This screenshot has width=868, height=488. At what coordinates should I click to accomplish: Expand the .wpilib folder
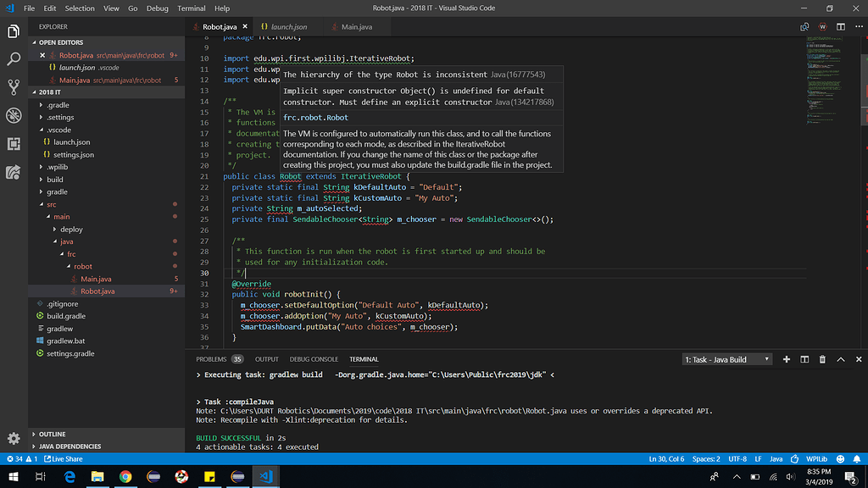57,167
